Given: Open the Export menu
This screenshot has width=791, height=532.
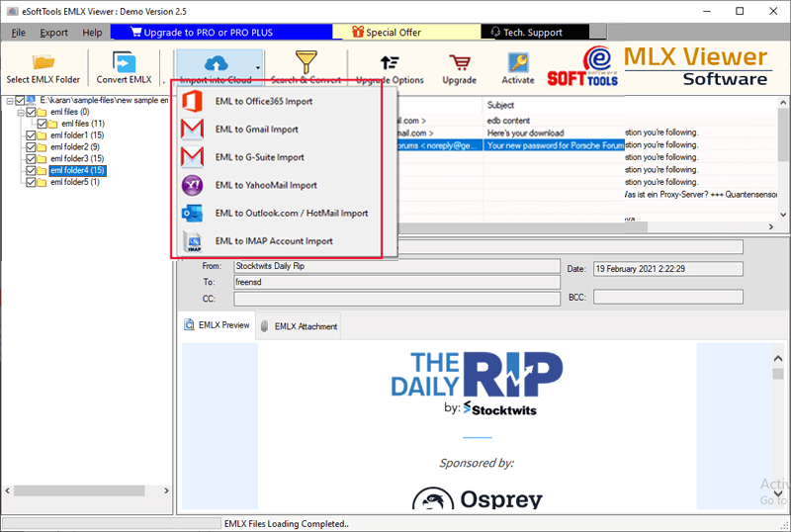Looking at the screenshot, I should [x=53, y=33].
